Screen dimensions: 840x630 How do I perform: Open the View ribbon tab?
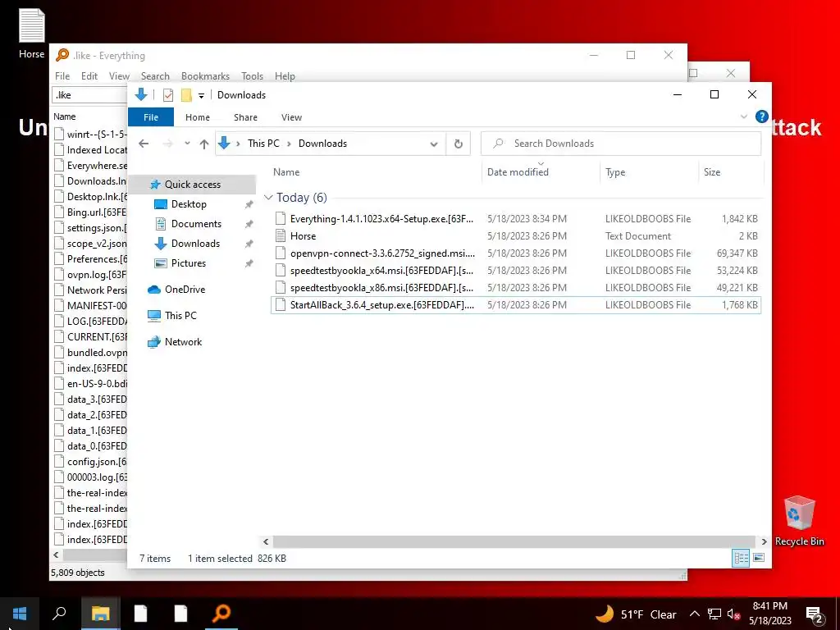pos(291,117)
